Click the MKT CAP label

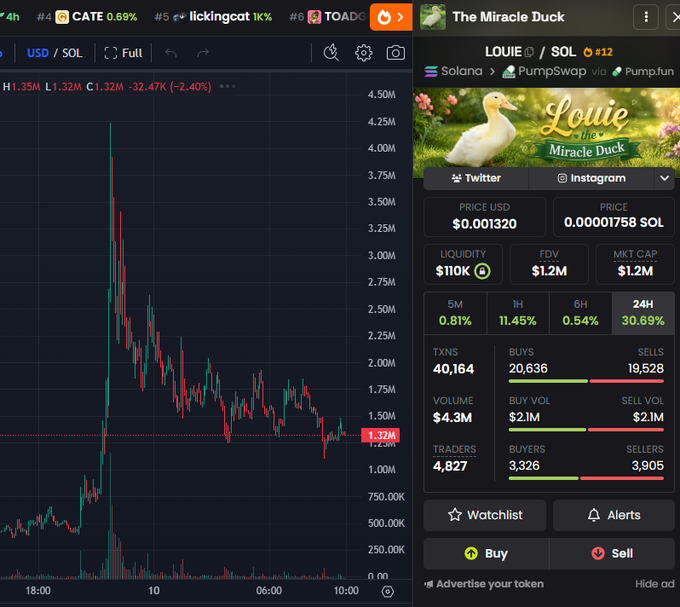click(635, 255)
